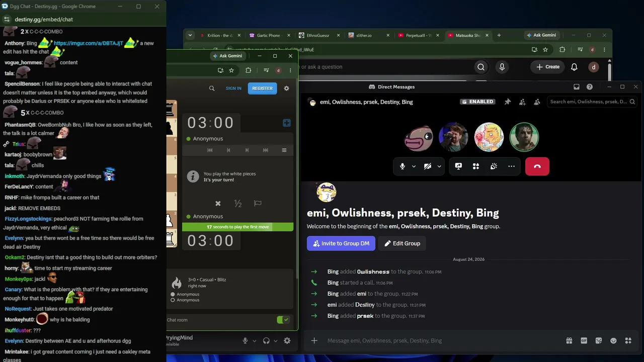Expand microphone options in the Discord call

pyautogui.click(x=414, y=166)
